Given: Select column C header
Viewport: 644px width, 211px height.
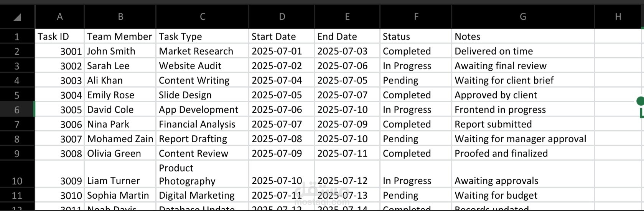Looking at the screenshot, I should click(x=203, y=17).
